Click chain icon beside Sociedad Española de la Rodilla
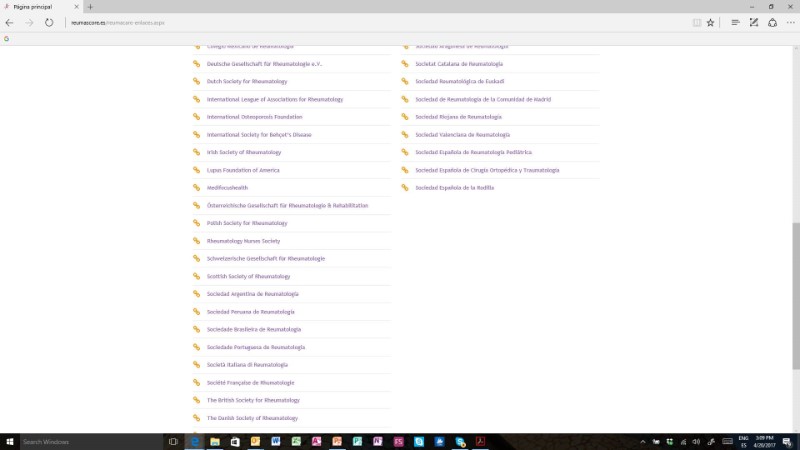The height and width of the screenshot is (450, 800). (x=405, y=187)
